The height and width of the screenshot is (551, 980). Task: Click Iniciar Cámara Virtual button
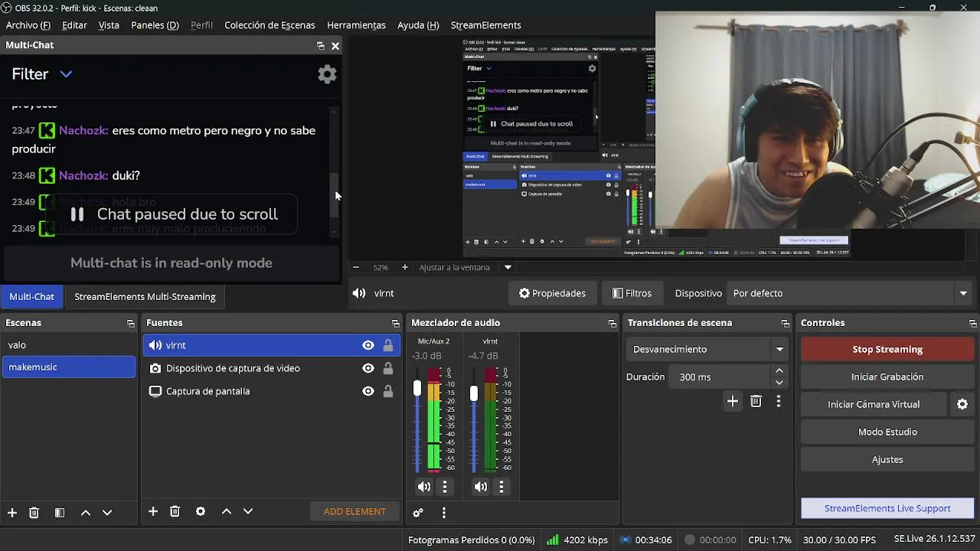coord(874,404)
